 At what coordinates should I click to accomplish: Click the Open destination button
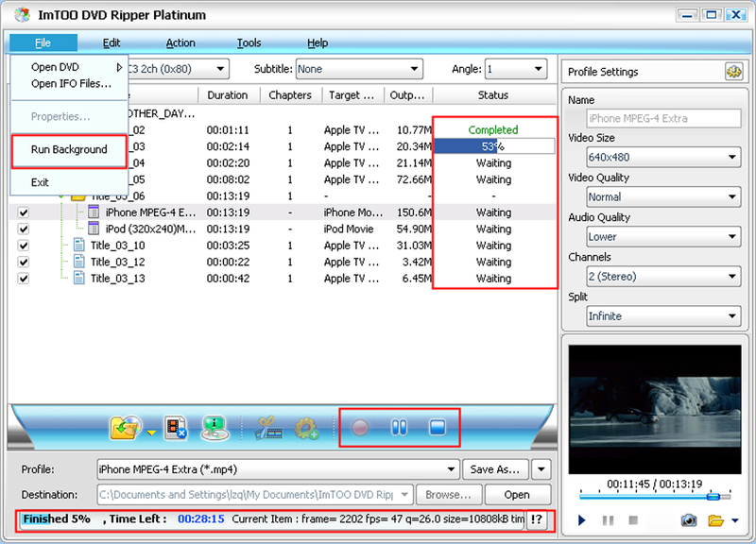(517, 494)
